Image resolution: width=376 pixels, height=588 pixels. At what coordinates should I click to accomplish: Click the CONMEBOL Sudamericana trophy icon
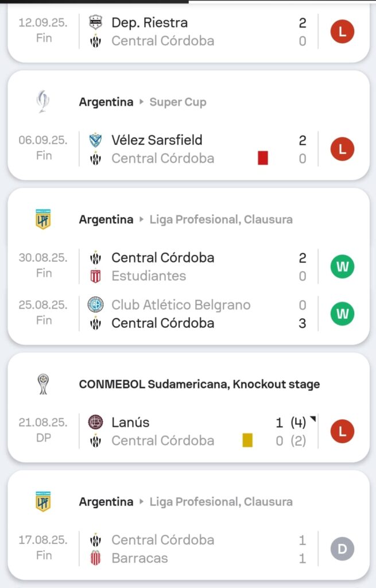click(43, 384)
